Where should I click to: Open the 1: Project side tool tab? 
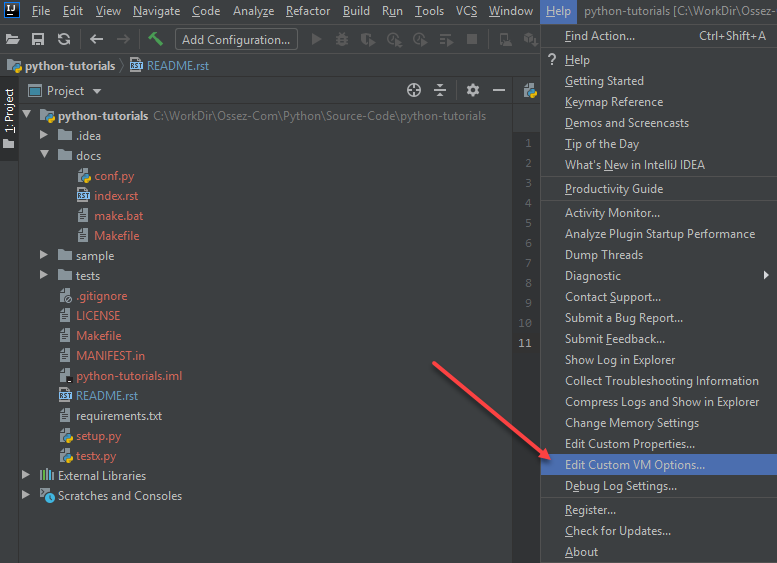click(x=9, y=118)
